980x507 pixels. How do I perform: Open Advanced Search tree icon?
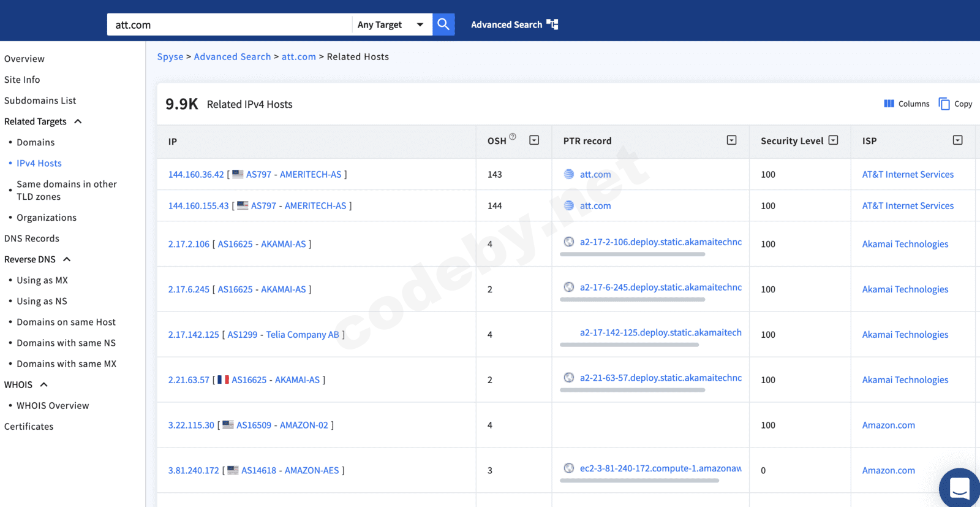[x=552, y=25]
